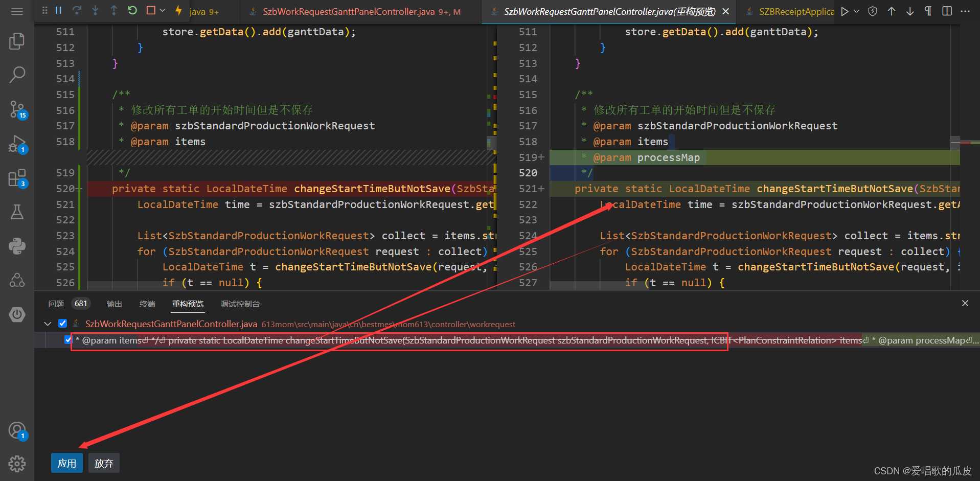
Task: Click line number 520 in right editor
Action: [528, 173]
